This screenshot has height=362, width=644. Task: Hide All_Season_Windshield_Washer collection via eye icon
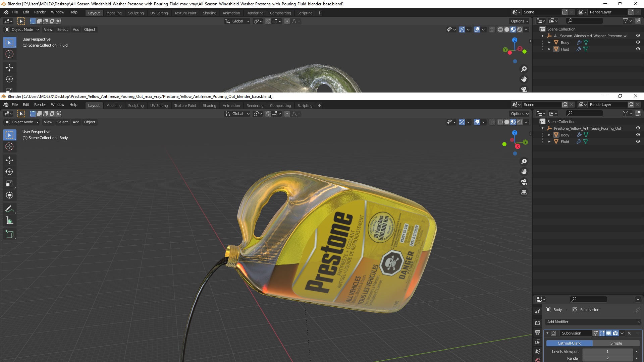(638, 36)
